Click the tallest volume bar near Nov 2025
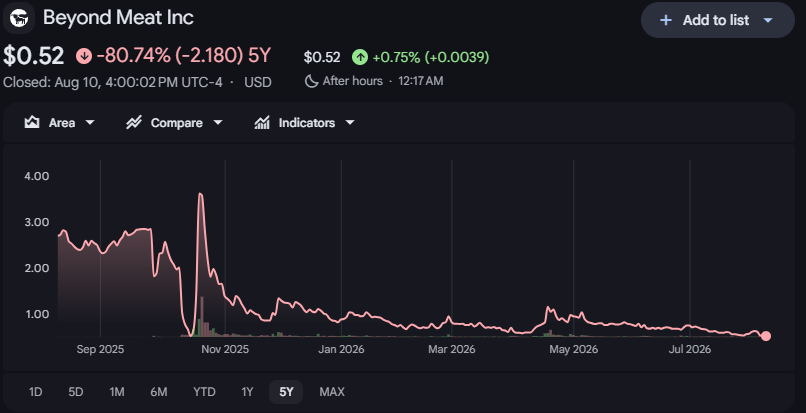Viewport: 806px width, 413px height. [202, 317]
